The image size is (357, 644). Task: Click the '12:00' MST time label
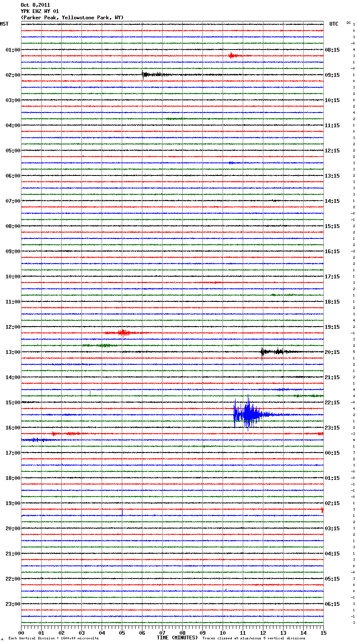(x=13, y=327)
